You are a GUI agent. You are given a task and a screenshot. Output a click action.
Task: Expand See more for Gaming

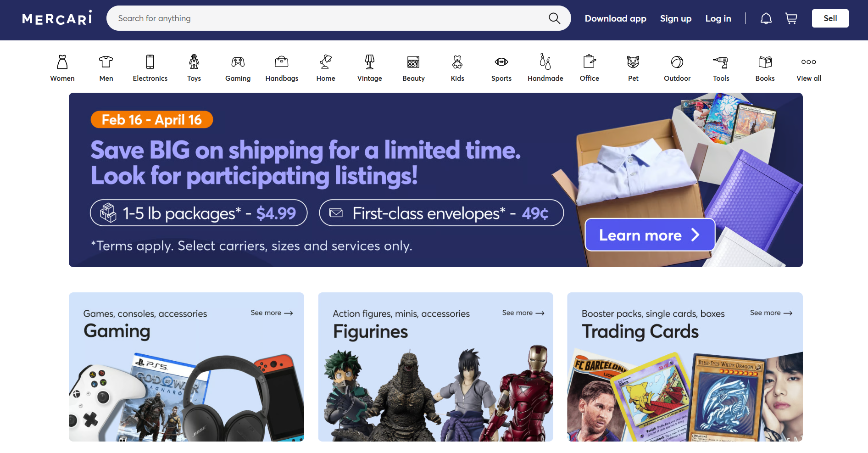point(272,313)
